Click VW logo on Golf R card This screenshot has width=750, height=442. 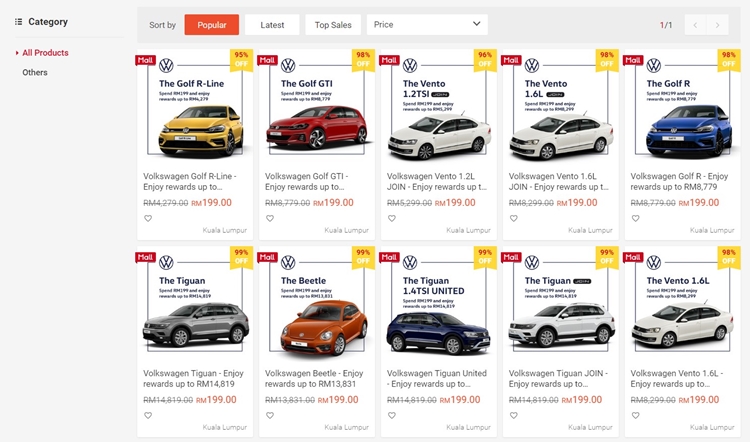pyautogui.click(x=654, y=65)
